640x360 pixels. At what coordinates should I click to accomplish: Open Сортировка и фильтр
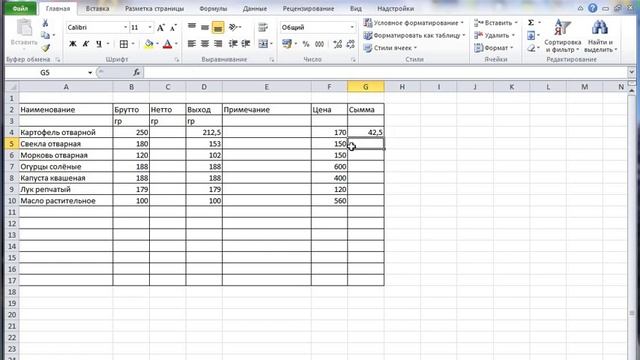562,36
